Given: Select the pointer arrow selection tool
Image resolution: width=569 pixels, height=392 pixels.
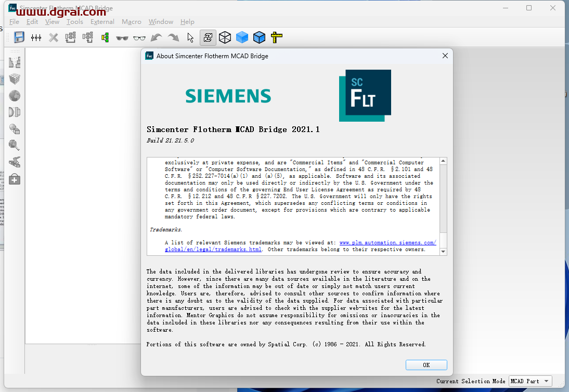Looking at the screenshot, I should tap(190, 37).
